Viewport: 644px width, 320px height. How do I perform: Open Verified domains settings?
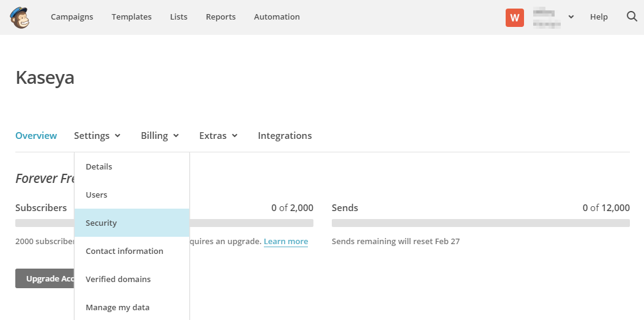pyautogui.click(x=132, y=279)
